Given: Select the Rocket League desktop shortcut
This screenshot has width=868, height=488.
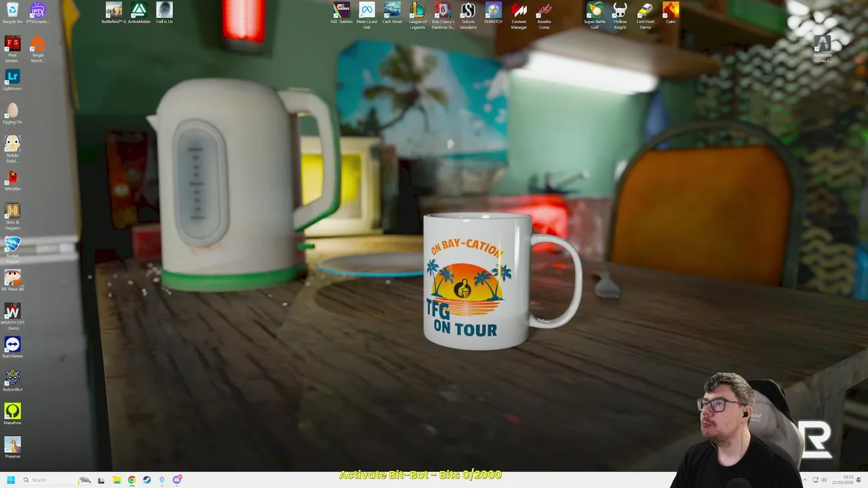Looking at the screenshot, I should 12,249.
